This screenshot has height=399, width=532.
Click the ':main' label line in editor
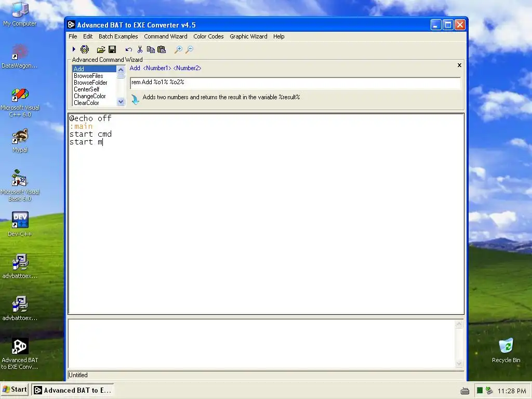[x=81, y=126]
